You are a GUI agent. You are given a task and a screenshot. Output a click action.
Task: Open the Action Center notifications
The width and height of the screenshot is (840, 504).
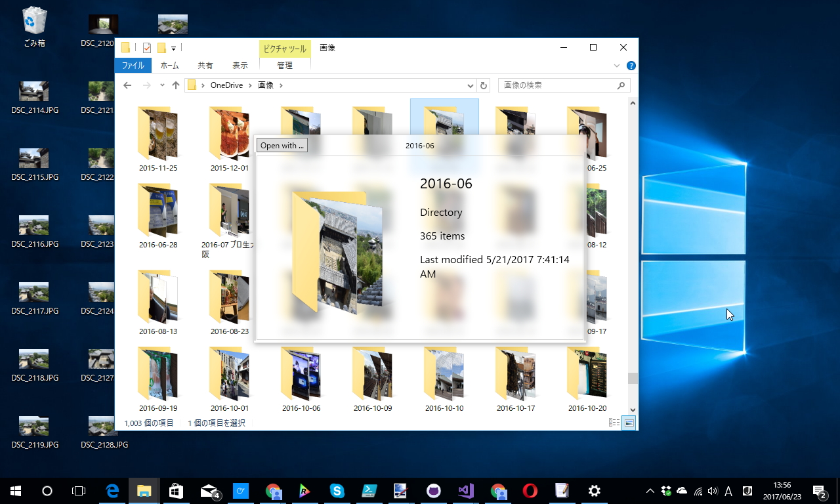(819, 491)
